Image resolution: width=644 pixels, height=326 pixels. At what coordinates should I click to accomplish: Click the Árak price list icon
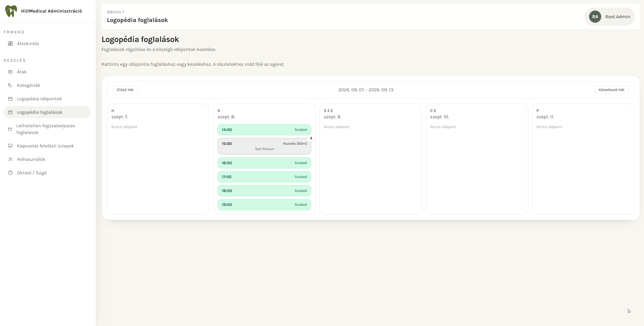click(10, 72)
